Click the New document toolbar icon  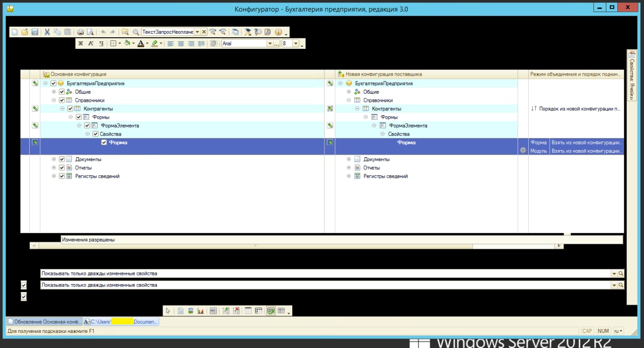tap(15, 32)
